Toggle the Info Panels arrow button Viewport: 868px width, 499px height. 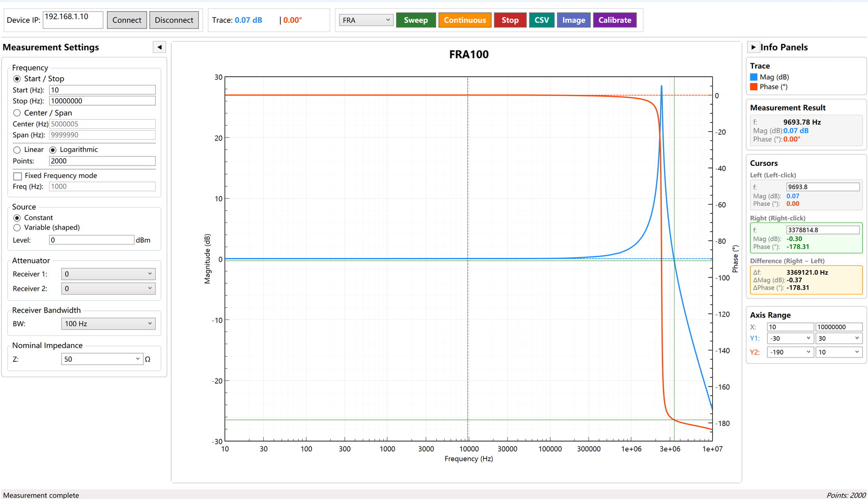(753, 47)
